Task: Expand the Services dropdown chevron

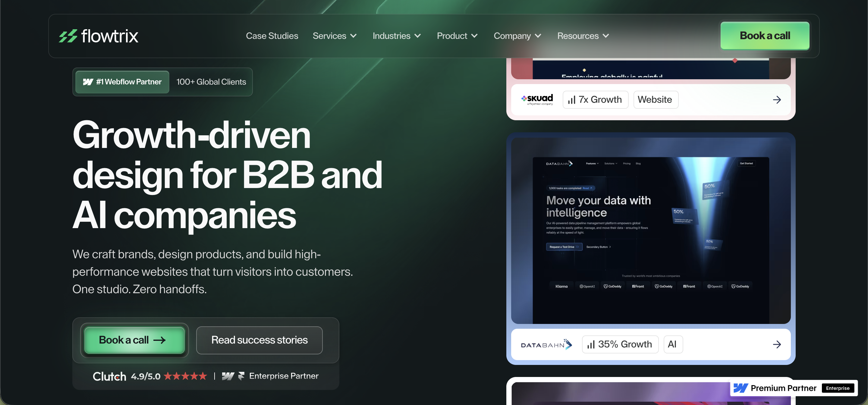Action: coord(354,36)
